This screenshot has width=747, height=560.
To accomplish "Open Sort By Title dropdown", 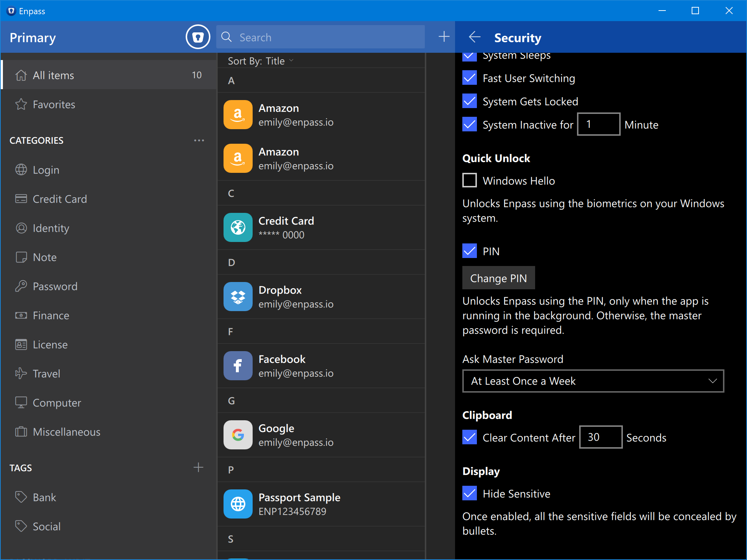I will (x=260, y=61).
